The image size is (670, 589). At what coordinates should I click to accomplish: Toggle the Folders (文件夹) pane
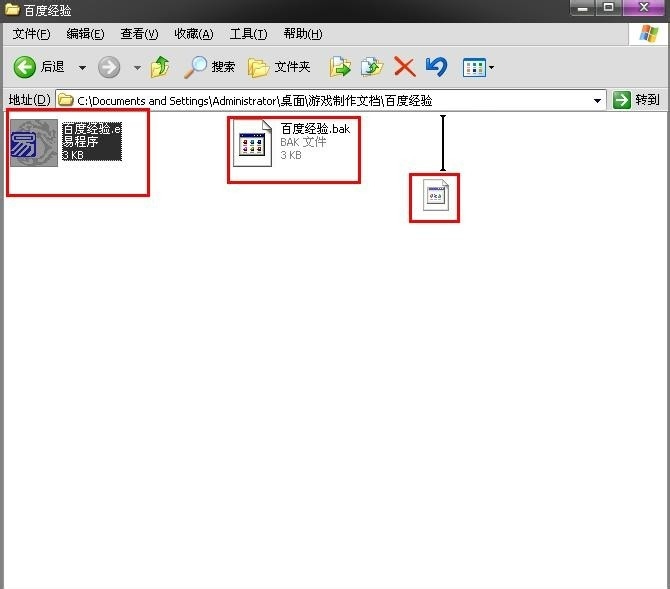coord(279,67)
